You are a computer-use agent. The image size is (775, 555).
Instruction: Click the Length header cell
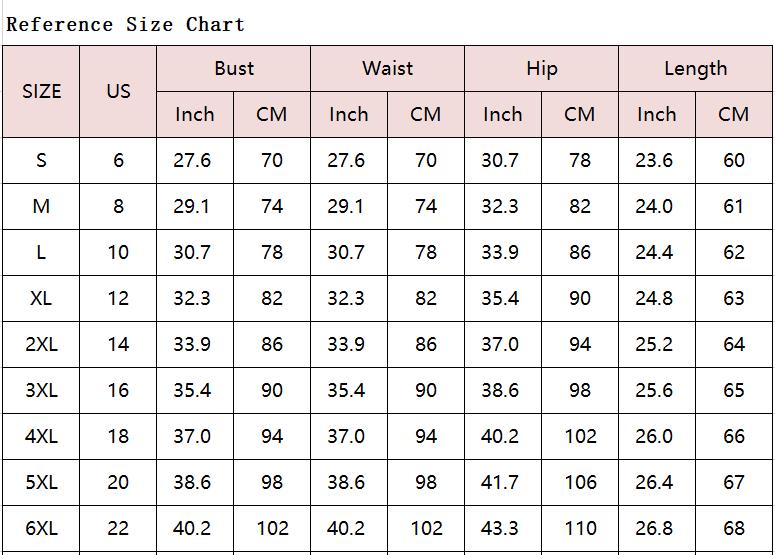[695, 69]
